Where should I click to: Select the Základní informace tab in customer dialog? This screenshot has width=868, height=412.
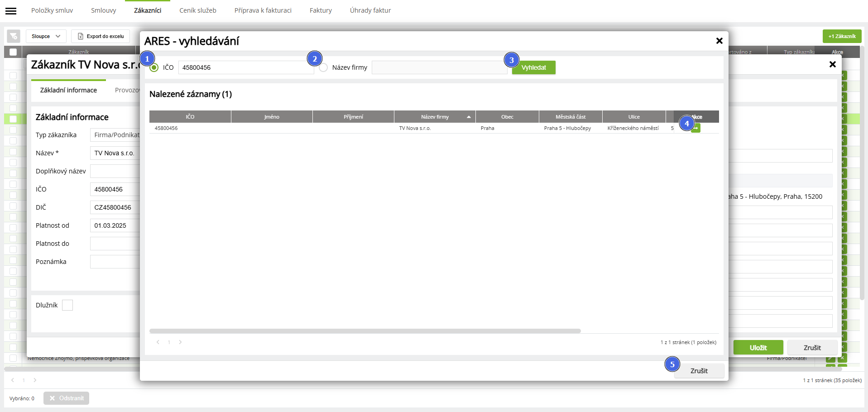coord(68,90)
